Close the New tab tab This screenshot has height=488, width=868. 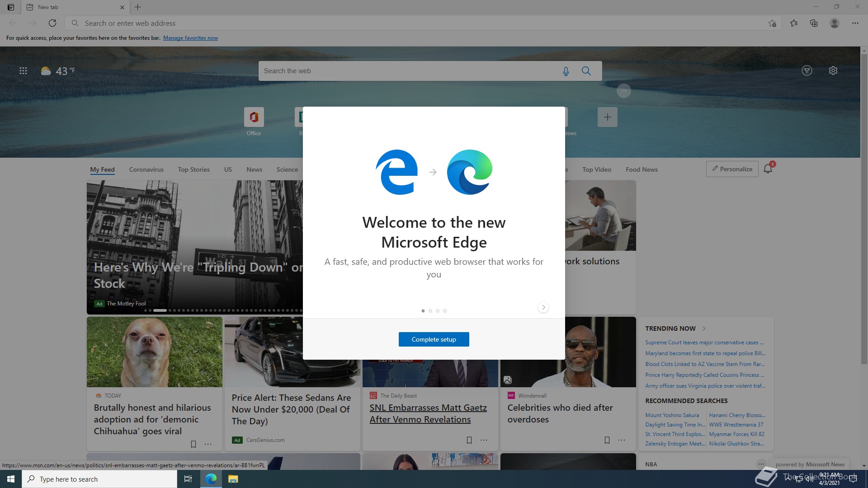coord(122,7)
